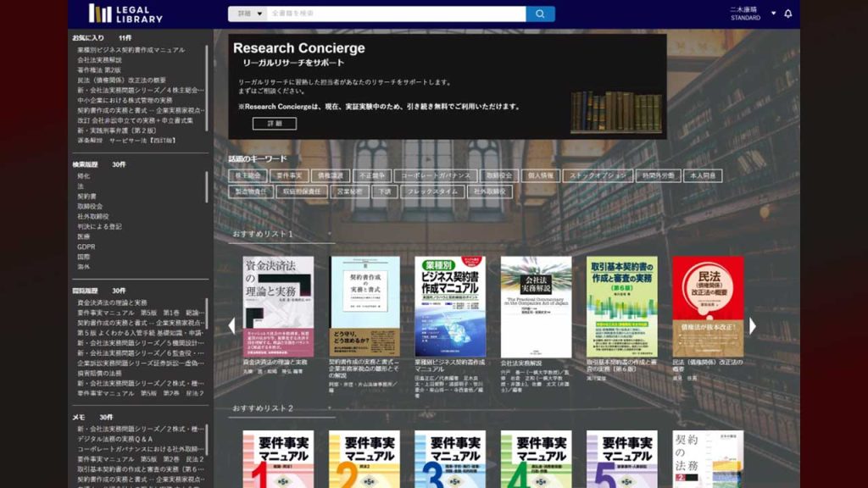This screenshot has height=488, width=868.
Task: Open the 契約書作成の実務と書式 book cover
Action: pos(364,307)
